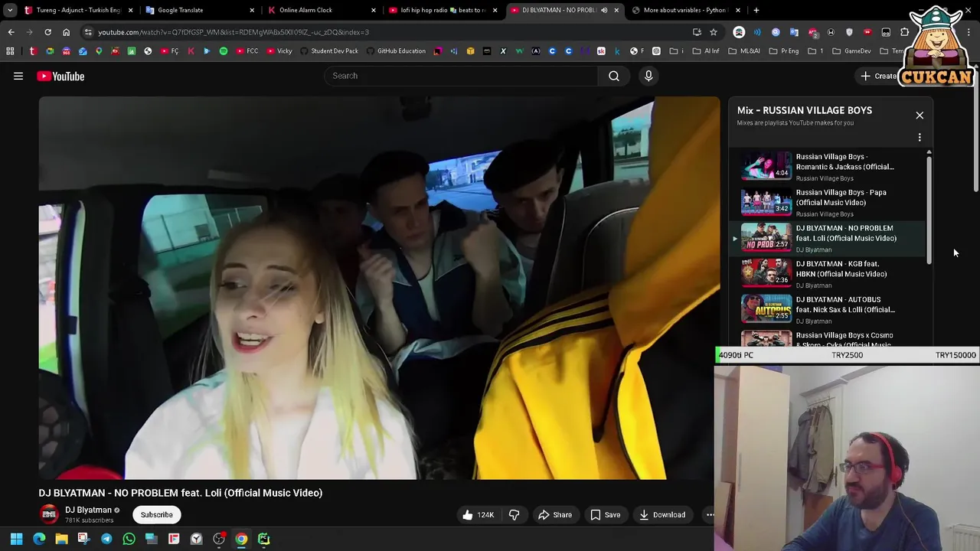
Task: Open File Explorer from the taskbar
Action: point(61,539)
